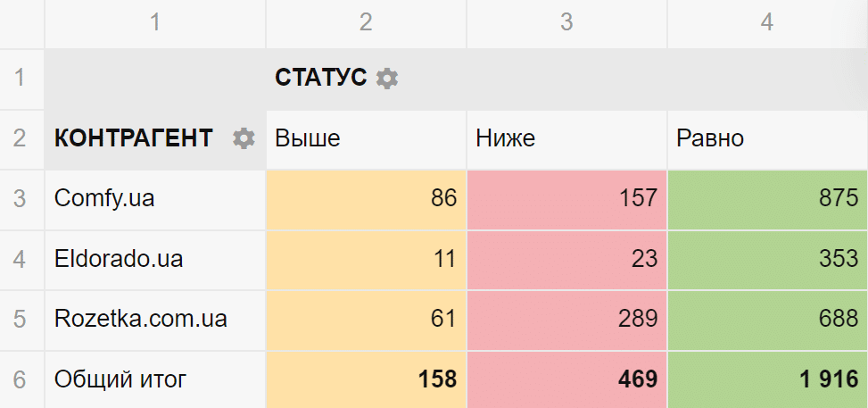Click the grand total 1 916 cell

pyautogui.click(x=767, y=379)
